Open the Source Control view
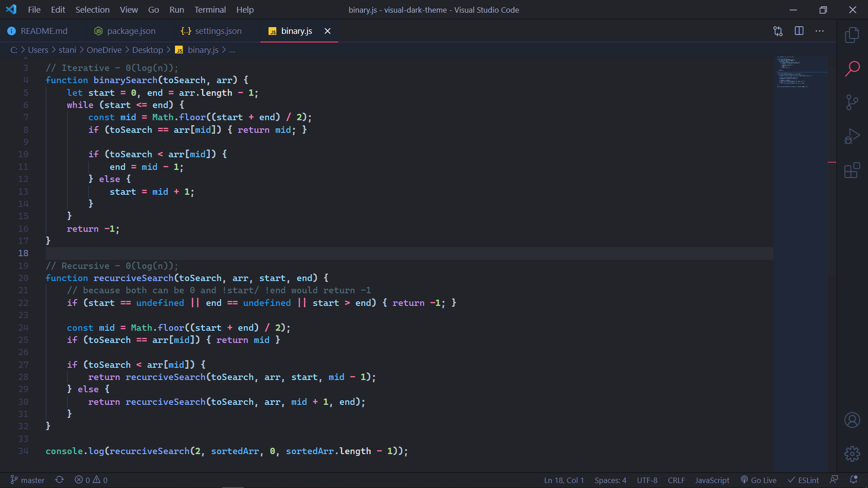This screenshot has height=488, width=868. (852, 103)
